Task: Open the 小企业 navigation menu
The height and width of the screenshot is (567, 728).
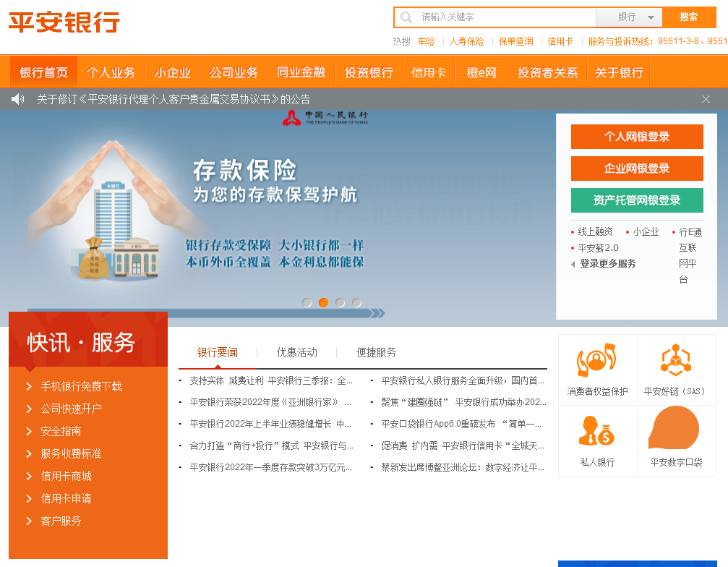Action: click(172, 72)
